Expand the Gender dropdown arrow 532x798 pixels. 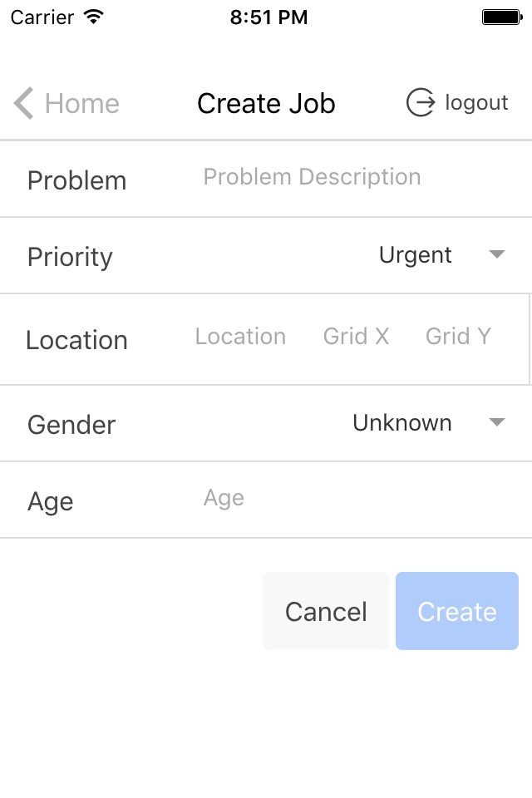[497, 423]
